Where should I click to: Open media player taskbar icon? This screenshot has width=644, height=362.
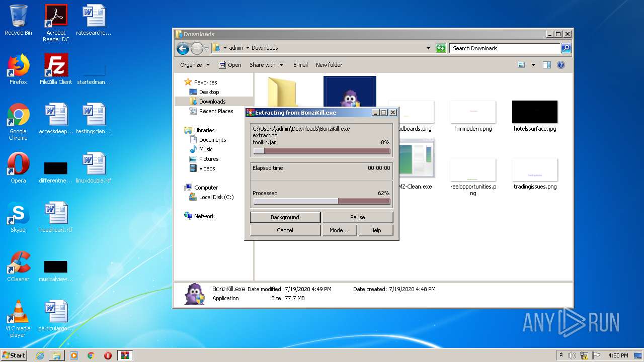point(74,355)
